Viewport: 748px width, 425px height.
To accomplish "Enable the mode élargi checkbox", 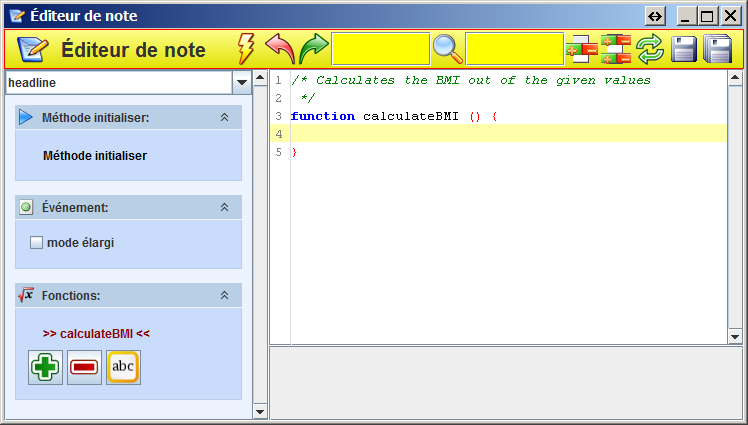I will pyautogui.click(x=37, y=242).
